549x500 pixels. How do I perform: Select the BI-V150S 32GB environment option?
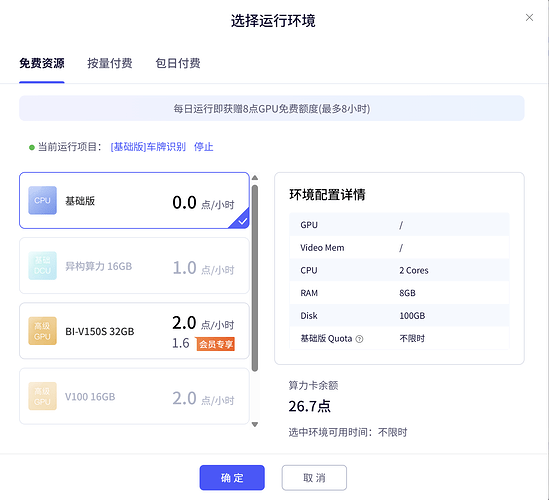(x=134, y=331)
